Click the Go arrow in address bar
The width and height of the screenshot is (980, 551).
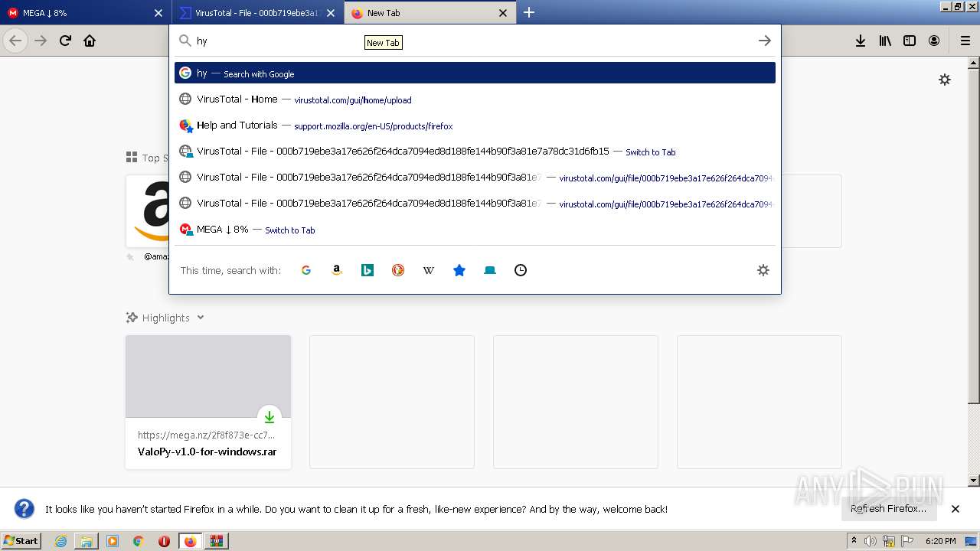pos(764,41)
